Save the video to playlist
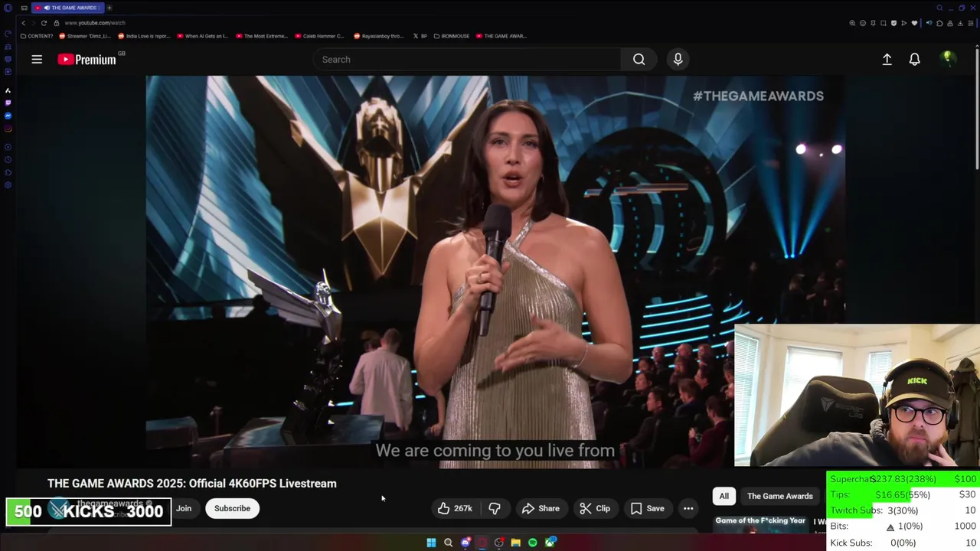The height and width of the screenshot is (551, 980). tap(647, 508)
